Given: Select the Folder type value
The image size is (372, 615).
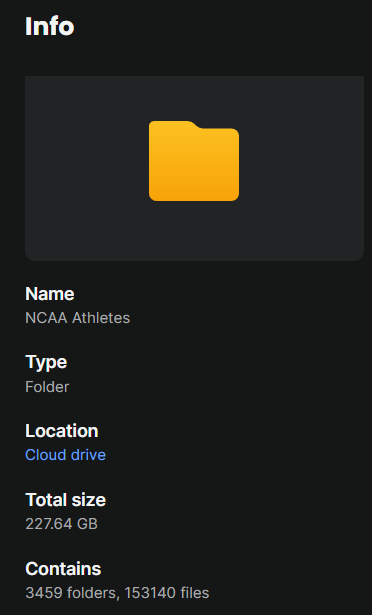Looking at the screenshot, I should pyautogui.click(x=47, y=387).
